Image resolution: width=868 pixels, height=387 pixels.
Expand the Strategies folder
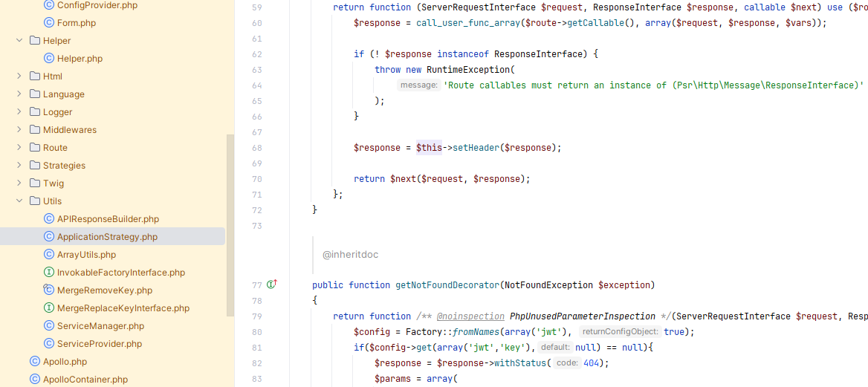(19, 166)
